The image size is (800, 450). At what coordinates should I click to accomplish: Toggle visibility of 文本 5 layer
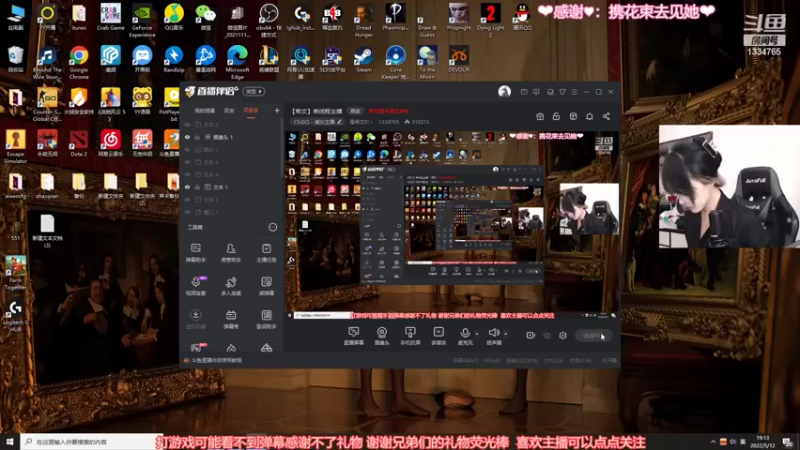point(187,124)
